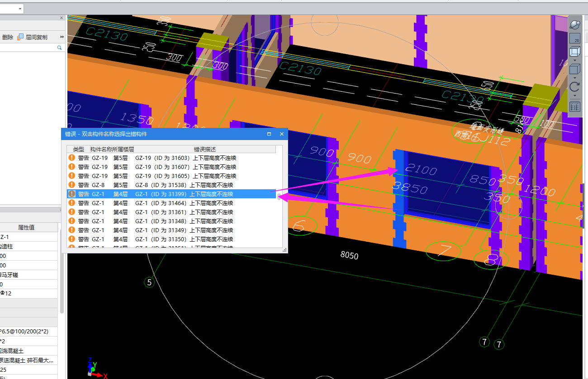Click the 层间复制 copy icon
Viewport: 588px width, 379px height.
[20, 37]
